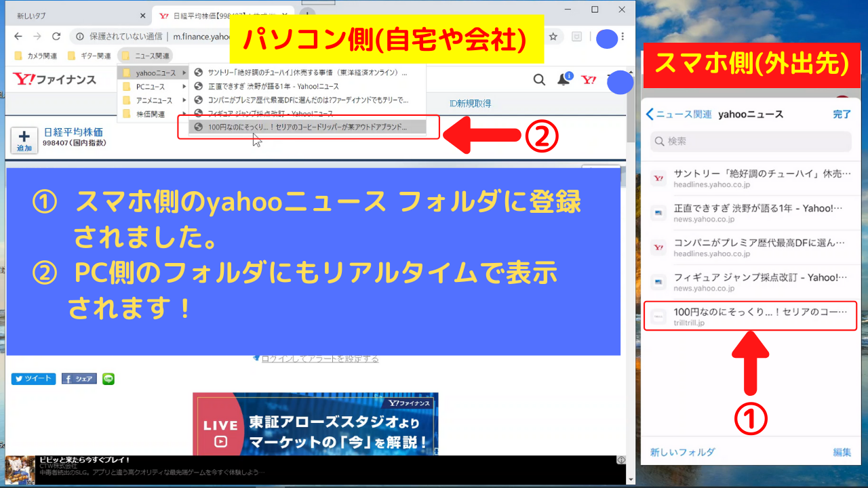Click the ad info icon on bottom banner
Image resolution: width=868 pixels, height=488 pixels.
[621, 460]
